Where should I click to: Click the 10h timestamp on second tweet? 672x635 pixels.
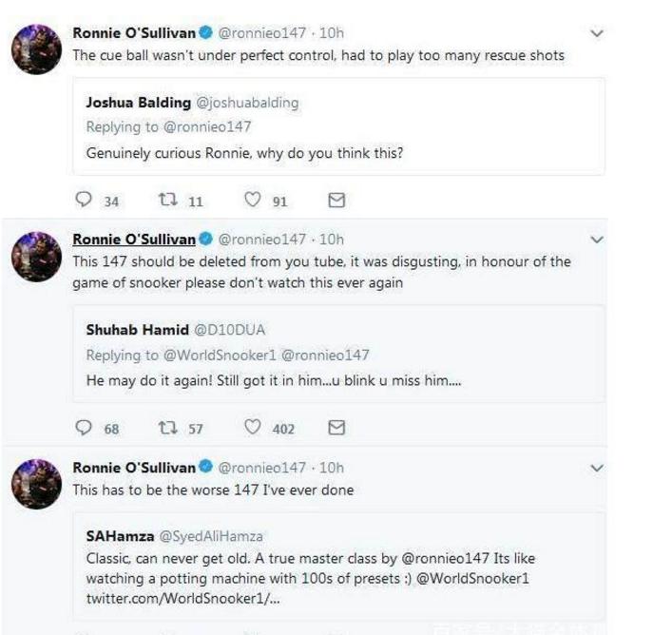332,239
